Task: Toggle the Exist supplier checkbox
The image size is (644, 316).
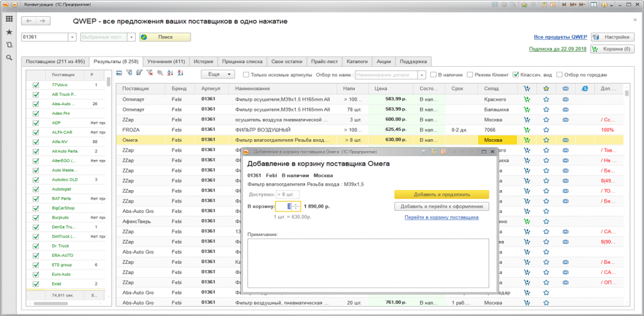Action: (35, 283)
